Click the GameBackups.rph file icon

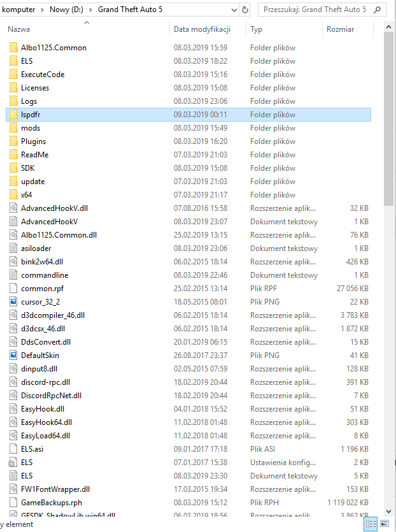tap(13, 503)
